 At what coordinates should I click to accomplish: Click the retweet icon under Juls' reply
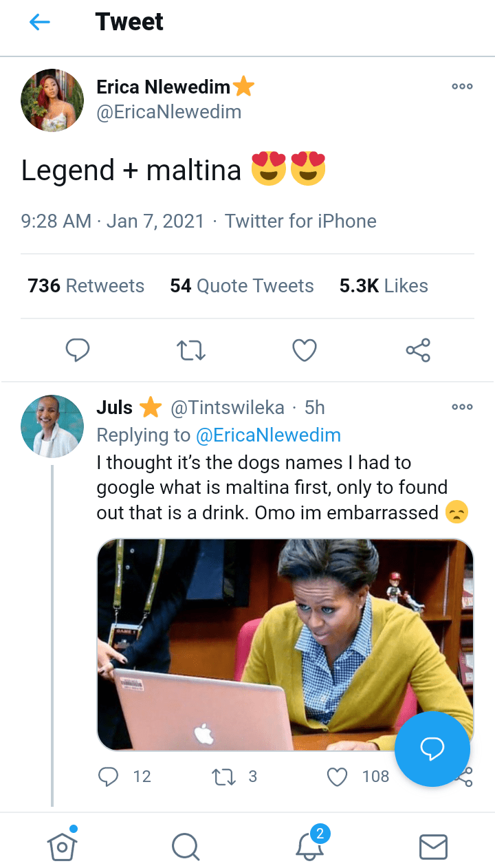tap(222, 776)
